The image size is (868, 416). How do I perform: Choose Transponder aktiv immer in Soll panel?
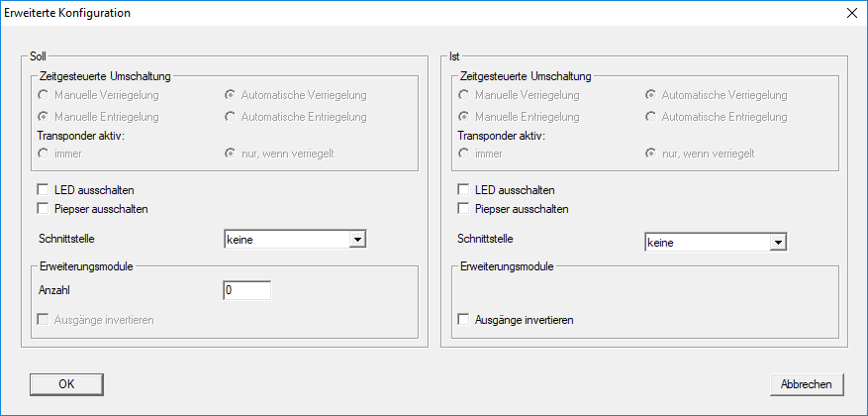click(43, 154)
